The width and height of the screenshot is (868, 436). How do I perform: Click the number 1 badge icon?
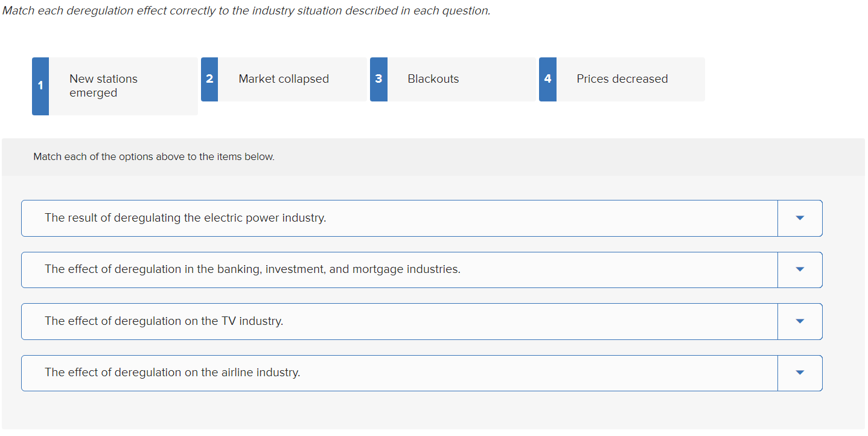pos(40,85)
